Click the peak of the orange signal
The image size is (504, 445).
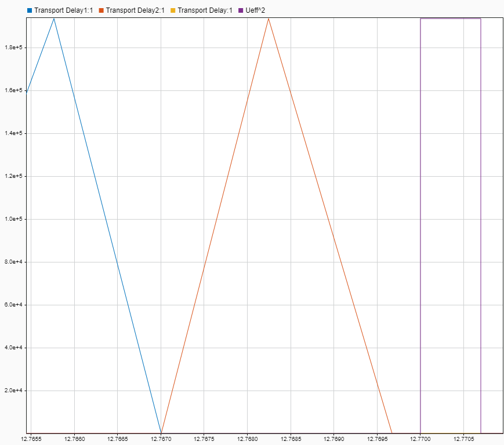(269, 19)
